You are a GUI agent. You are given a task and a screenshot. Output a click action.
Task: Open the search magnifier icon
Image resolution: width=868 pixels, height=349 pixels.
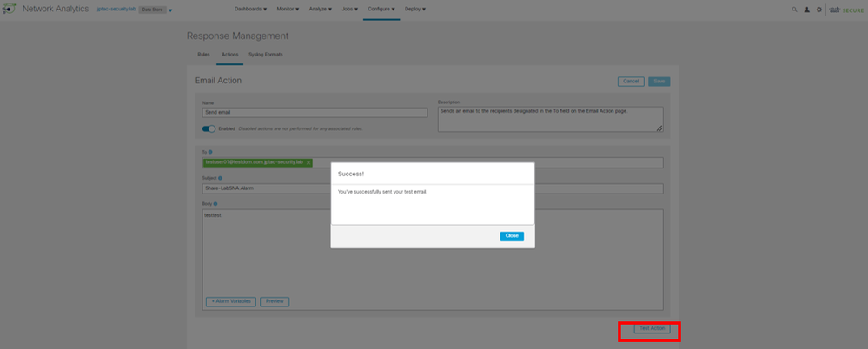pos(794,10)
